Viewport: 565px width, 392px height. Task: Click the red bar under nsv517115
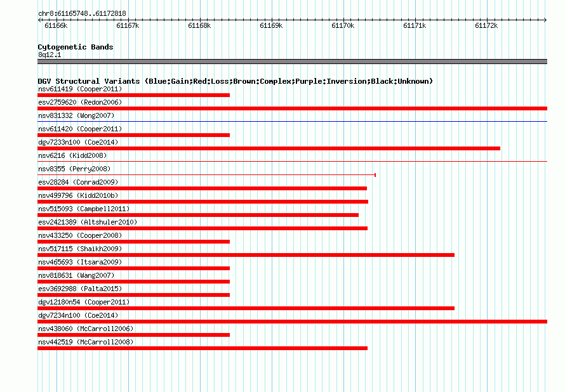(x=246, y=255)
